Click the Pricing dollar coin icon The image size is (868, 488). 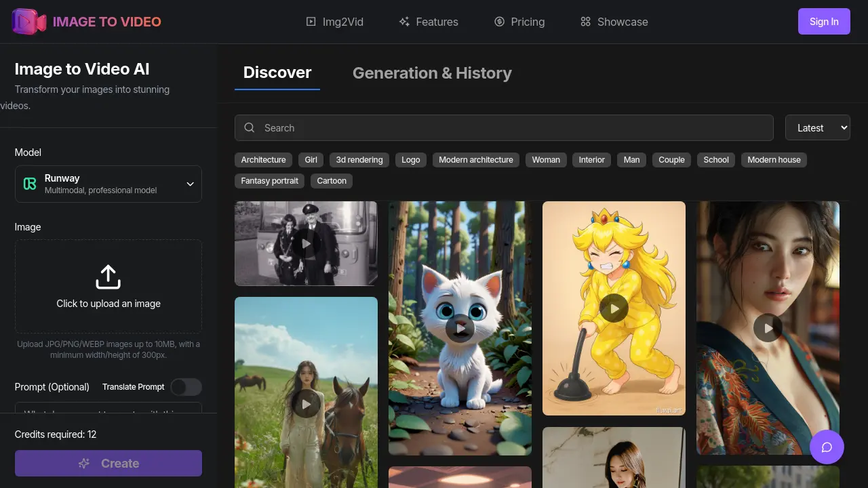tap(499, 22)
